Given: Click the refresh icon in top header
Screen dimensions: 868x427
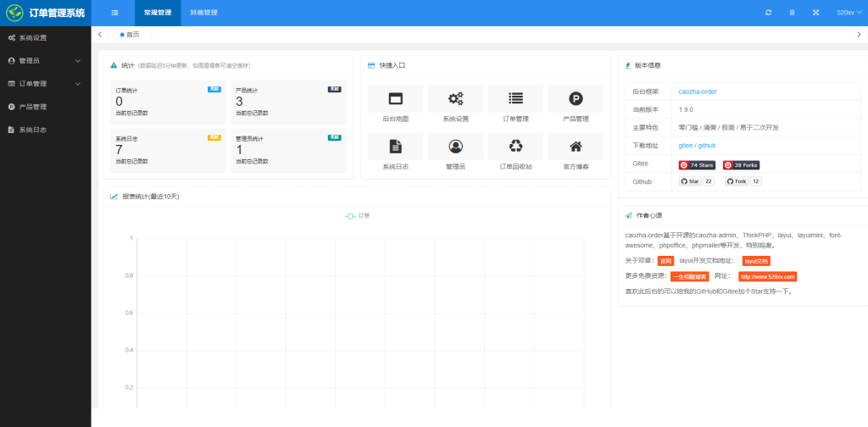Looking at the screenshot, I should coord(768,13).
